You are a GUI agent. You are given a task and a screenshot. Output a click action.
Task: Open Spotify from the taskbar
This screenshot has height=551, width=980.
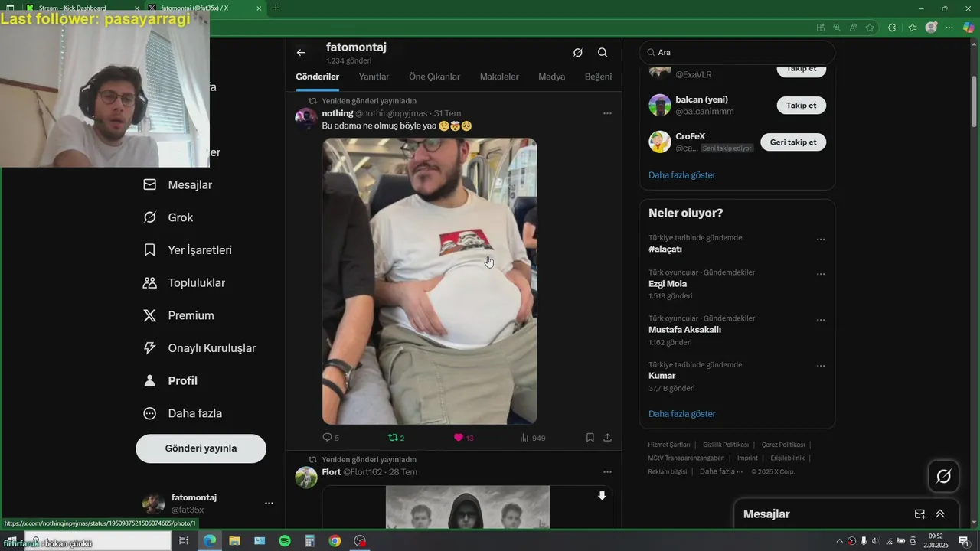285,541
